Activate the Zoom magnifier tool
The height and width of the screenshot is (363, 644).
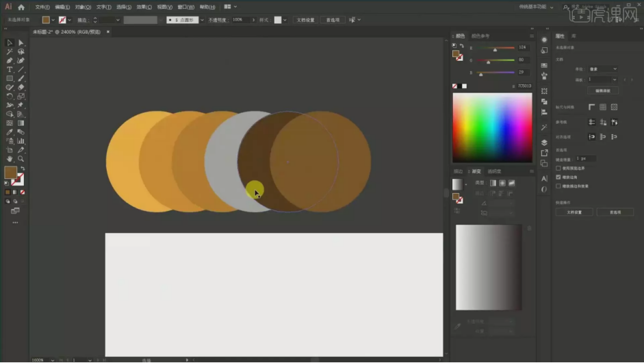click(21, 158)
